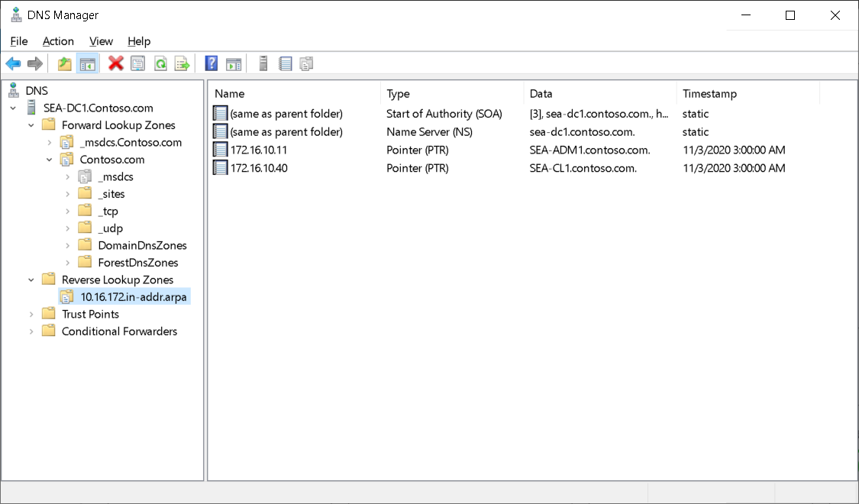This screenshot has width=859, height=504.
Task: Collapse the SEA-DC1.Contoso.com server node
Action: pos(13,108)
